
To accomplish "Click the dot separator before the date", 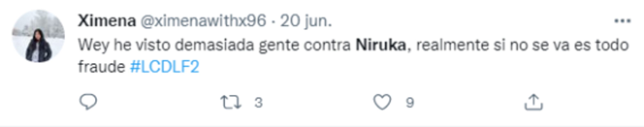I will click(x=273, y=22).
